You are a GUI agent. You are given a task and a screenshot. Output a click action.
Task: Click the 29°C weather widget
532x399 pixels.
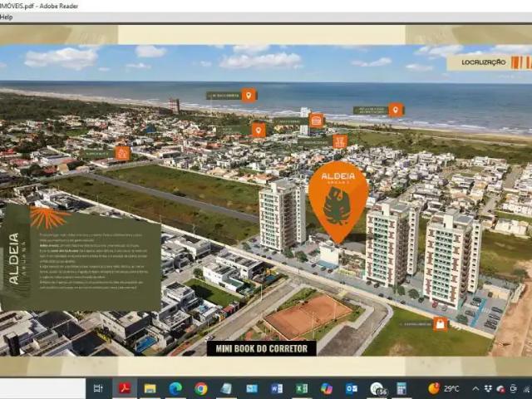click(x=444, y=388)
